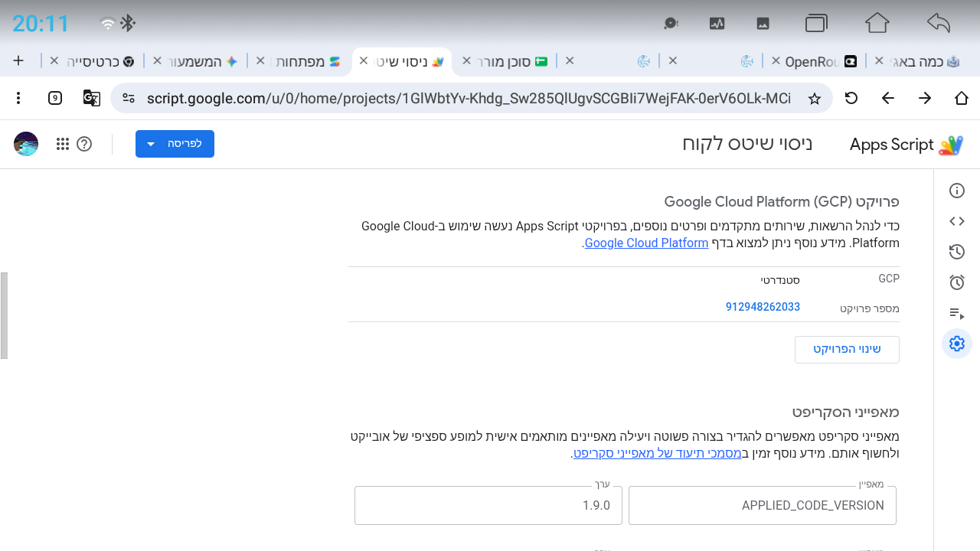
Task: Open the Google account avatar
Action: [26, 144]
